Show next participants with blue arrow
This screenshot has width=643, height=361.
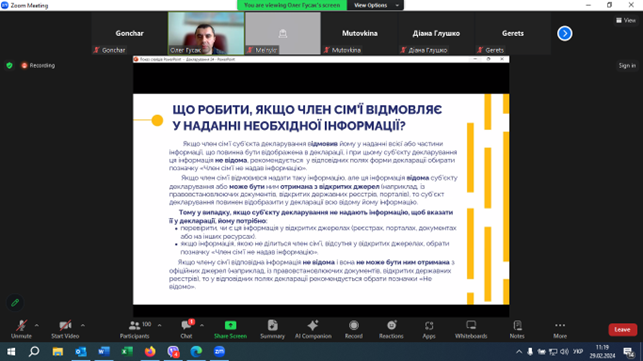(565, 33)
